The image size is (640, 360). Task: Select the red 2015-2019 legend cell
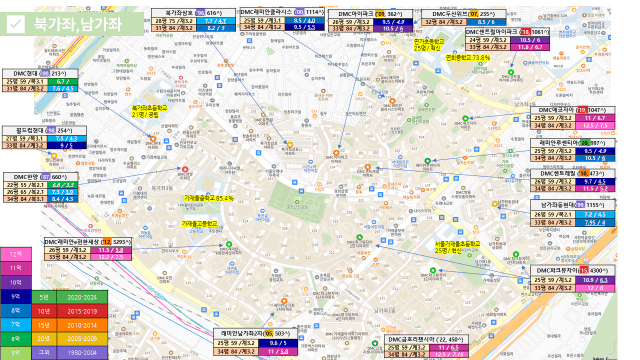pyautogui.click(x=82, y=311)
